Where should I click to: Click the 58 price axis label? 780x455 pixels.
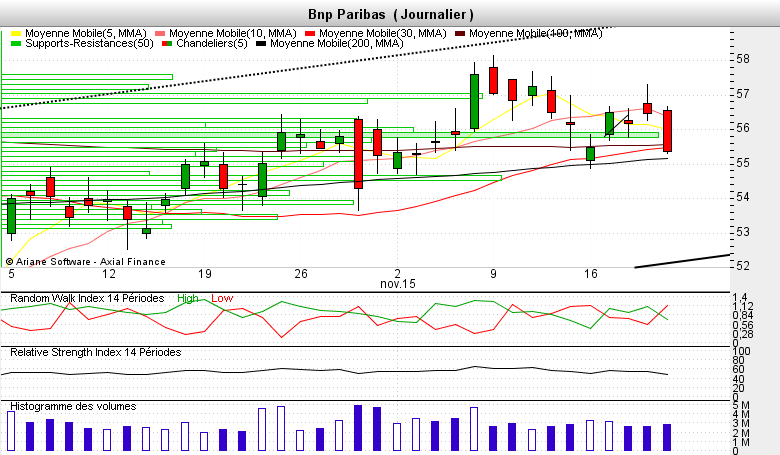click(x=743, y=59)
